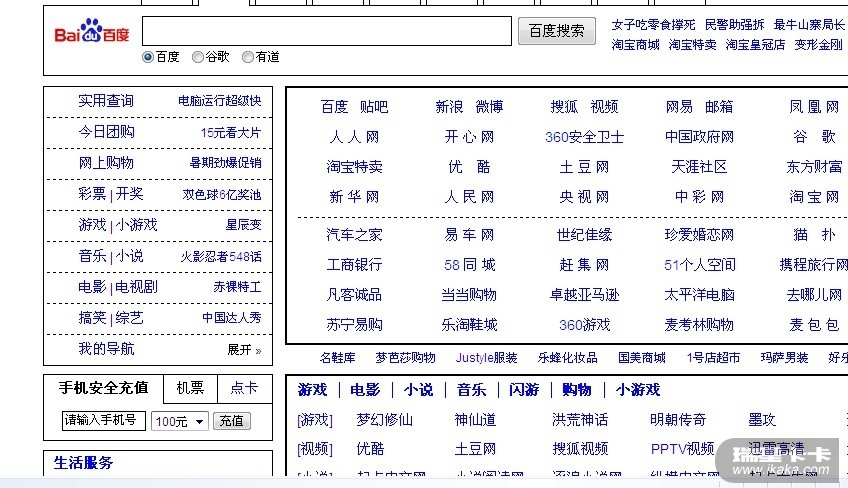Image resolution: width=848 pixels, height=488 pixels.
Task: Focus the Baidu search text box
Action: (327, 31)
